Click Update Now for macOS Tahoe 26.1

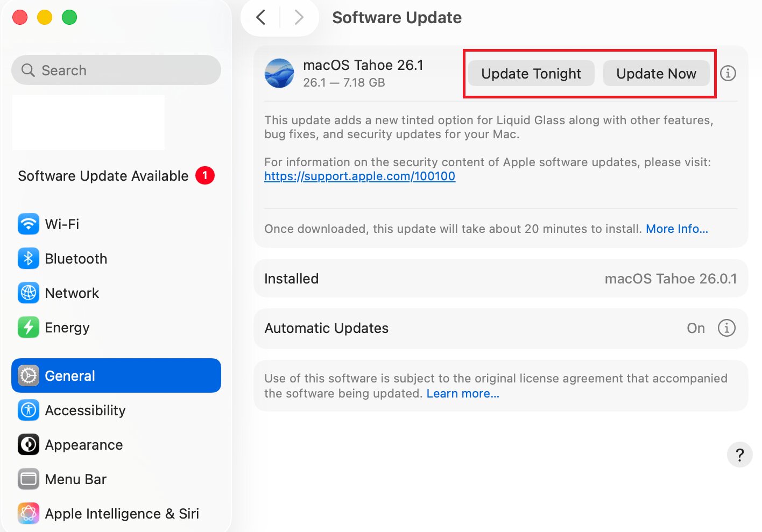coord(657,73)
